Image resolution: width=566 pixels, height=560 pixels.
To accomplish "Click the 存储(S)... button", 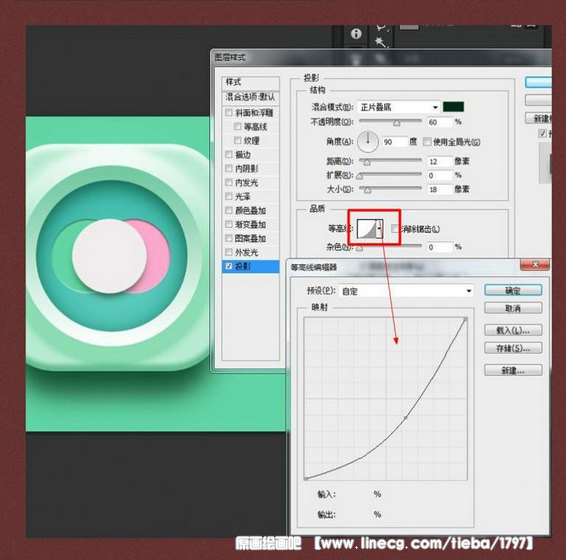I will (513, 348).
